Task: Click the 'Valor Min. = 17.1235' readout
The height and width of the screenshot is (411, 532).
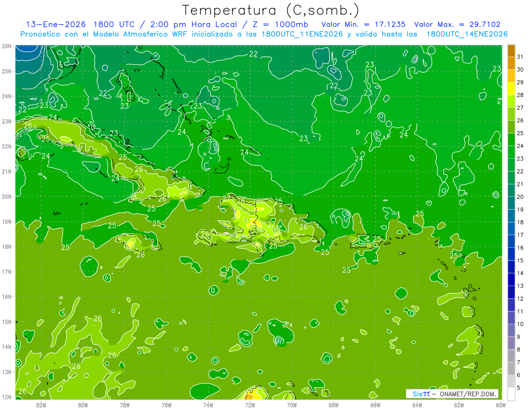Action: 364,24
